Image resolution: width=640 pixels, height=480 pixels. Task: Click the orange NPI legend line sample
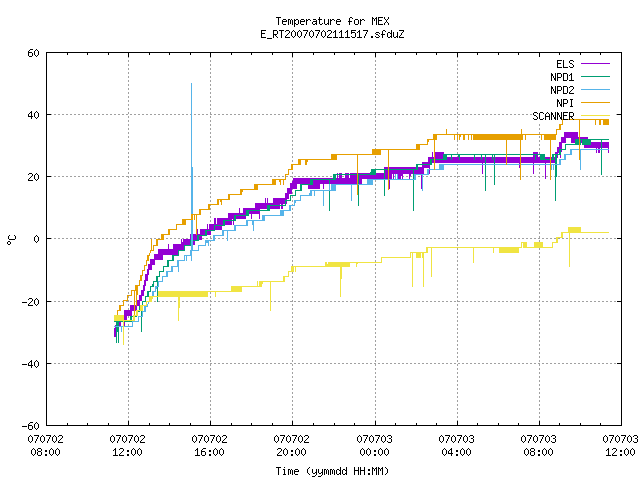595,102
